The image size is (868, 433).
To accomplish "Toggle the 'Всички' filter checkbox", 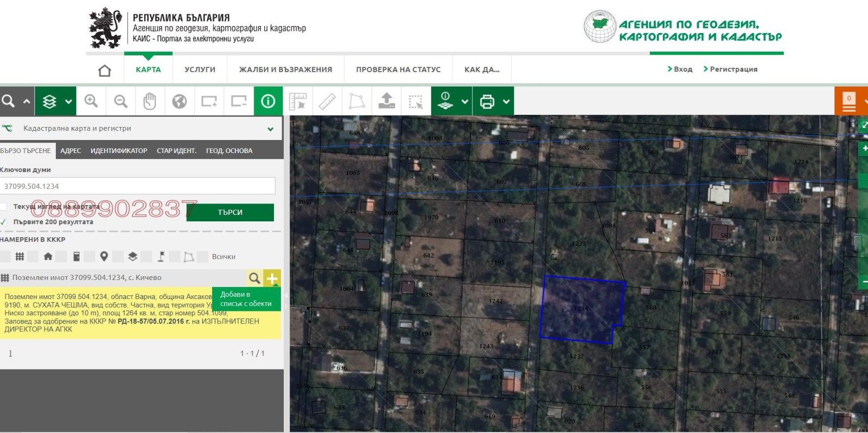I will click(x=203, y=257).
